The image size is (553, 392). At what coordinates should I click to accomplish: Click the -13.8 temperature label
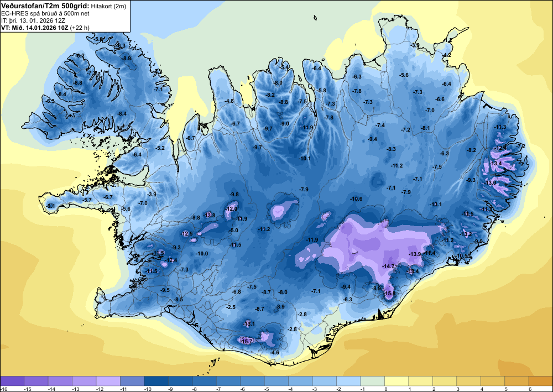click(x=209, y=216)
